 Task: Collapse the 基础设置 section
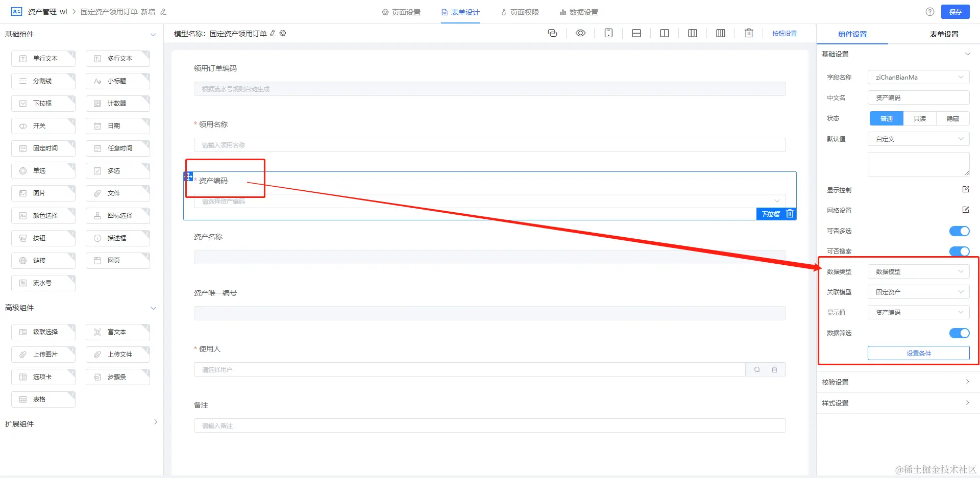[x=967, y=54]
